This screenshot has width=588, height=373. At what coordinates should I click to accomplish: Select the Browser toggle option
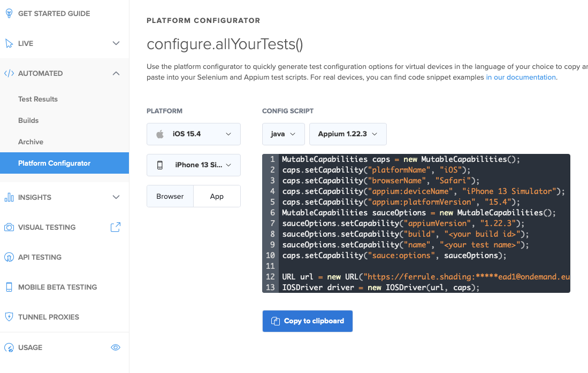pos(170,196)
